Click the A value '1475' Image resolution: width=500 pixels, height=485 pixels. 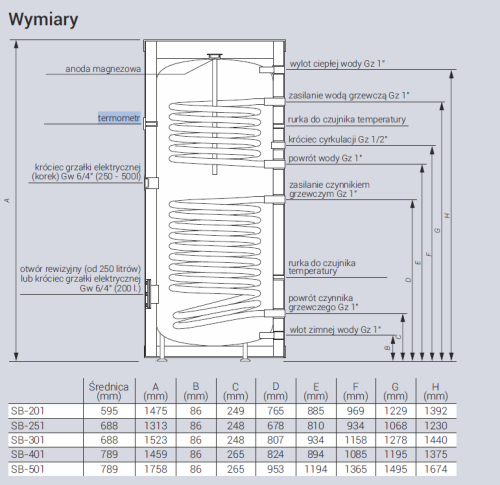(156, 411)
